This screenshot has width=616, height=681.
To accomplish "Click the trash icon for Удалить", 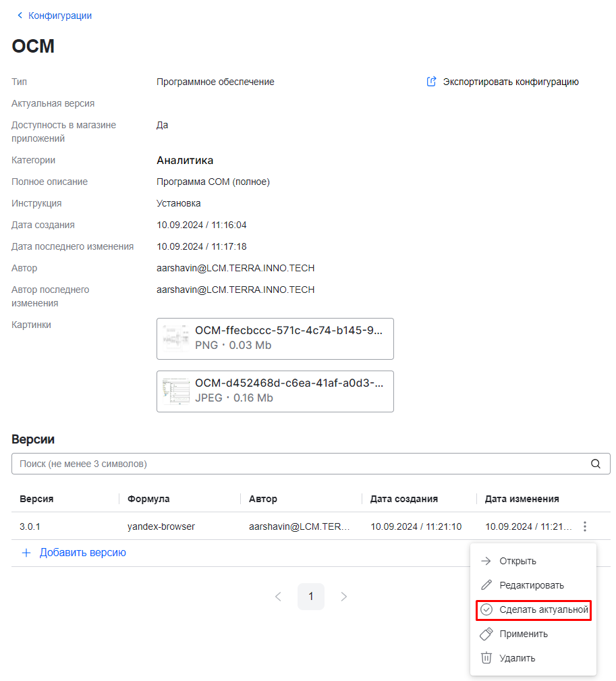I will click(486, 658).
